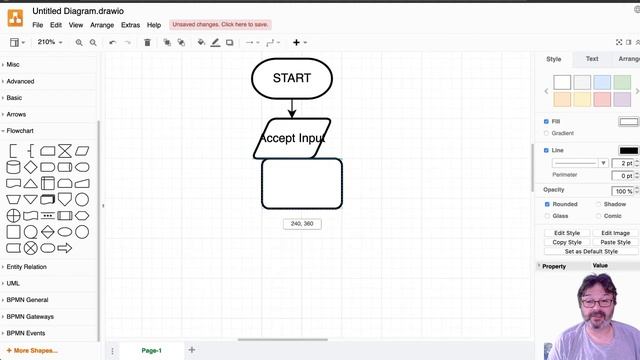Choose the light blue style swatch
Image resolution: width=640 pixels, height=360 pixels.
coord(602,82)
